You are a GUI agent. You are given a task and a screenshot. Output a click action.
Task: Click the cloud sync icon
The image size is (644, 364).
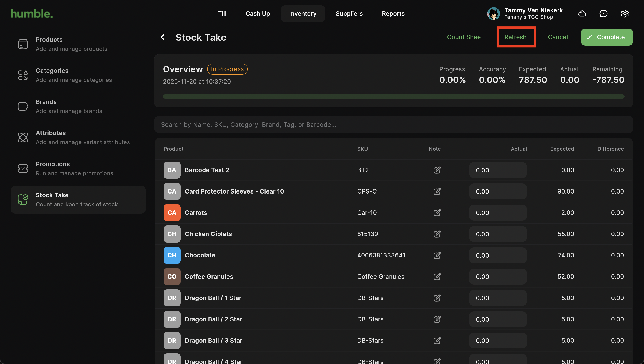click(x=582, y=13)
